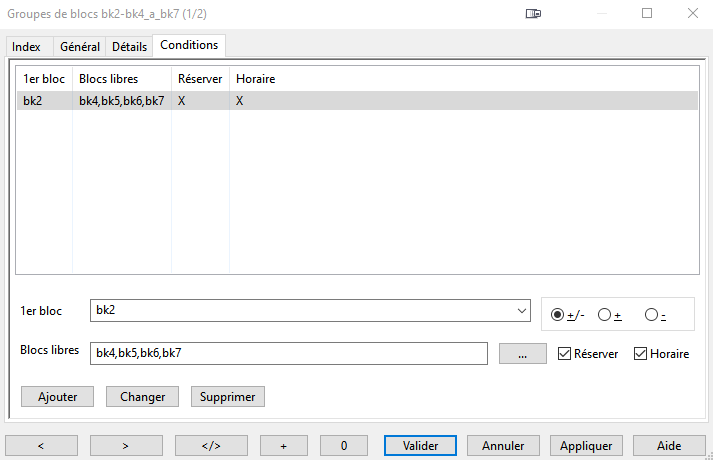Open the Général tab
The width and height of the screenshot is (713, 460).
pyautogui.click(x=80, y=47)
